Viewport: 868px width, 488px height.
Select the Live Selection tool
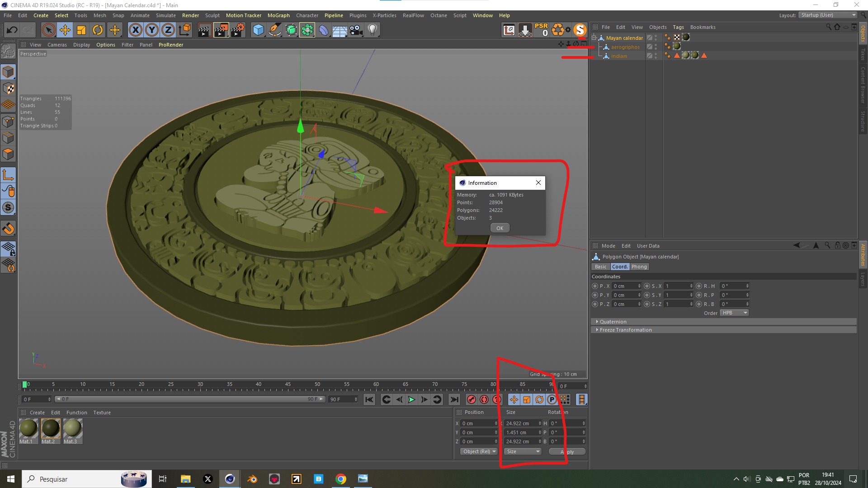click(x=48, y=30)
